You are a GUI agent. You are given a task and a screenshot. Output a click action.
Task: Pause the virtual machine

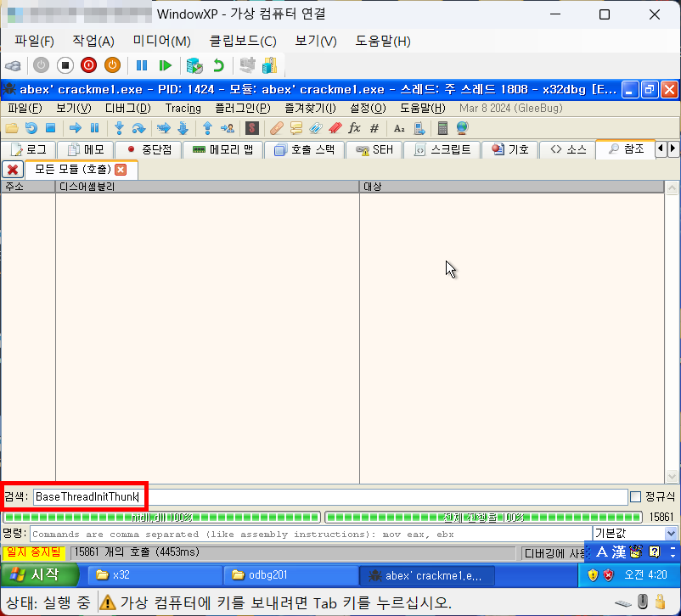tap(142, 65)
